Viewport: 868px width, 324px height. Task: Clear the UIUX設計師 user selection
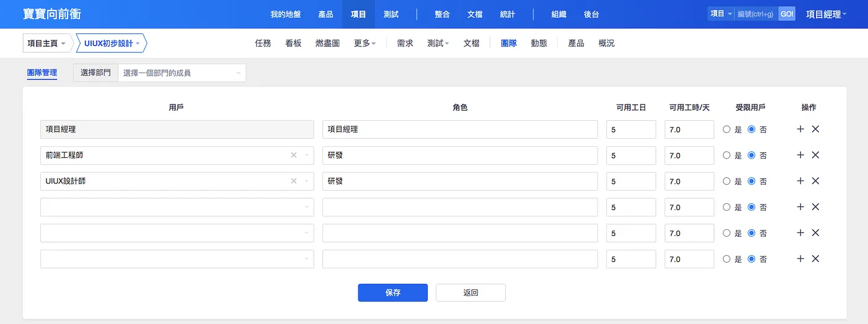pos(294,181)
